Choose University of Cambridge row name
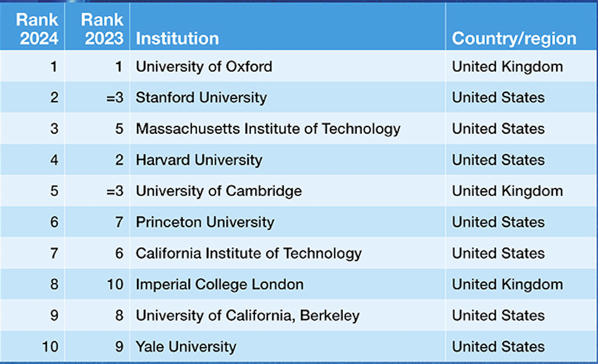 219,191
